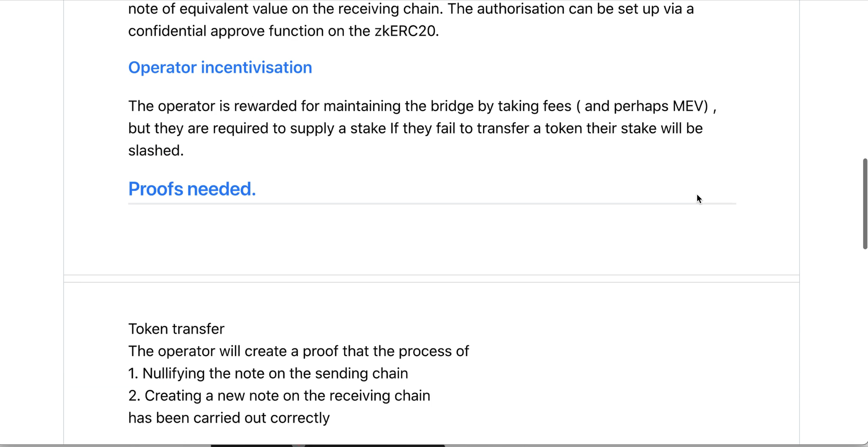868x447 pixels.
Task: Click the Proofs needed. heading link
Action: 192,189
